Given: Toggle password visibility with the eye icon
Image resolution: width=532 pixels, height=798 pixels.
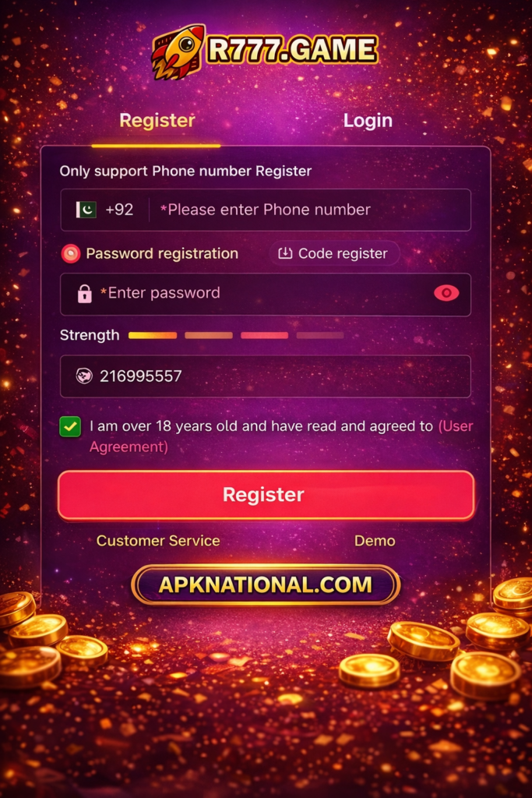Looking at the screenshot, I should click(446, 293).
